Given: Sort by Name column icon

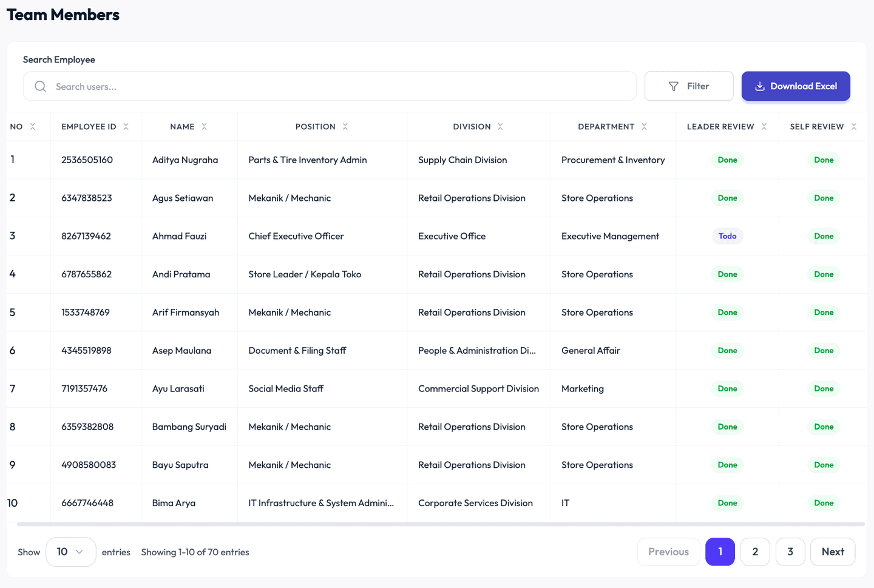Looking at the screenshot, I should 204,126.
